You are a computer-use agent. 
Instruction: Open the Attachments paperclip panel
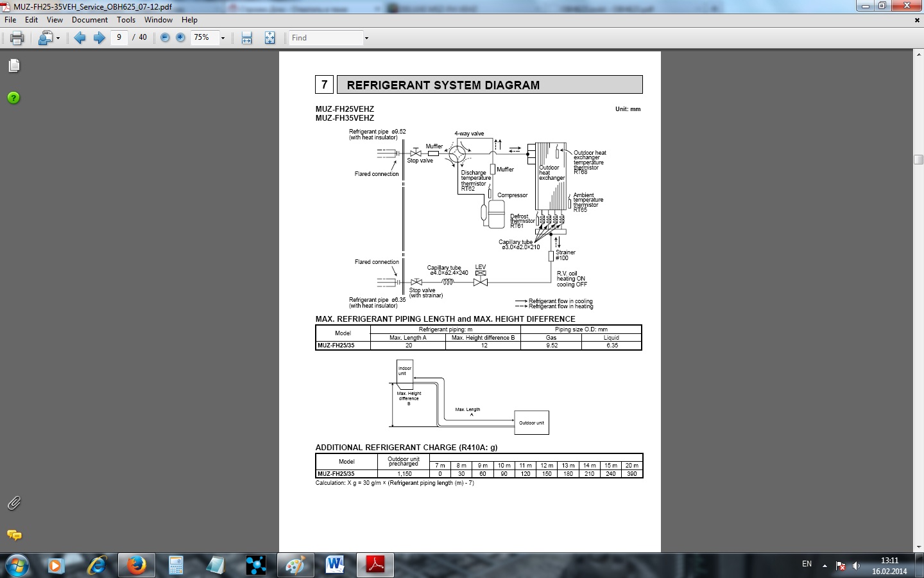point(13,503)
